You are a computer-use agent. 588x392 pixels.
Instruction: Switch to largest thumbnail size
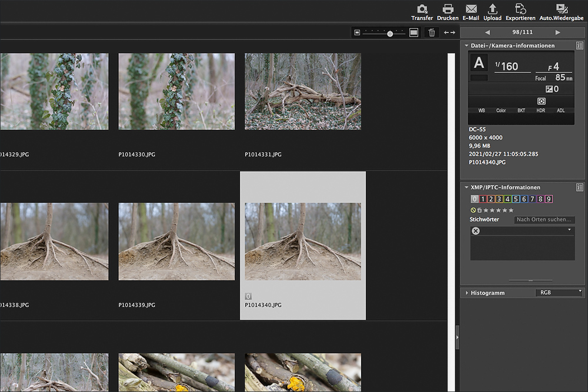point(413,33)
